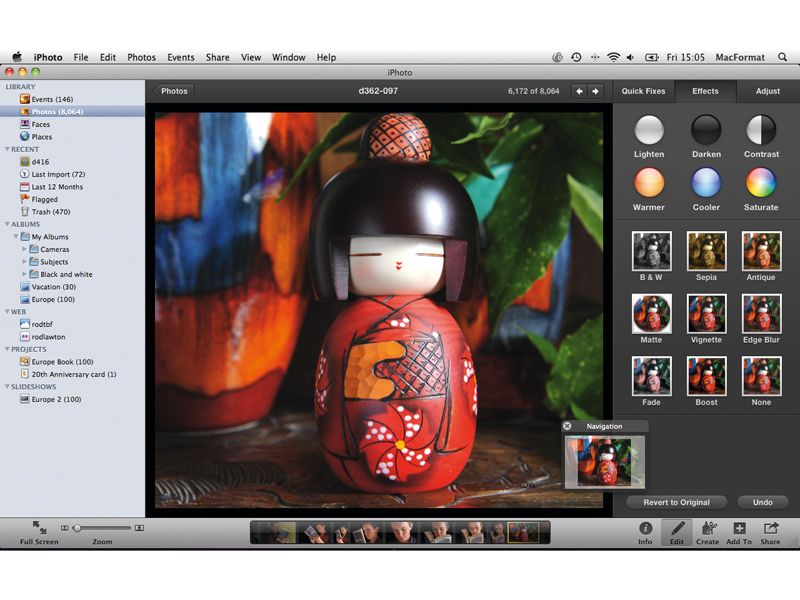Screen dimensions: 800x600
Task: Collapse the RECENT section triangle
Action: [x=7, y=149]
